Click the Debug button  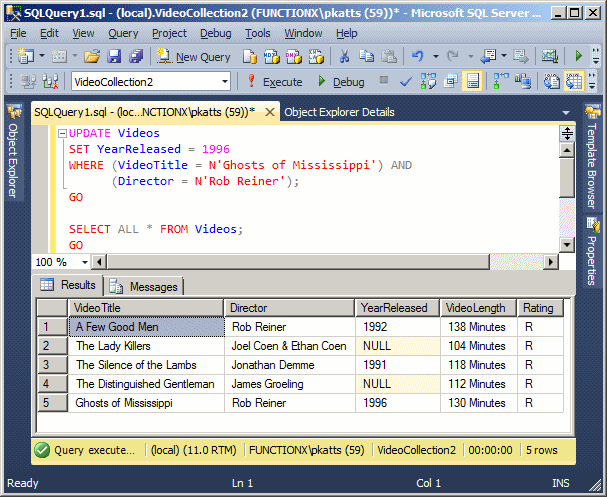tap(341, 82)
